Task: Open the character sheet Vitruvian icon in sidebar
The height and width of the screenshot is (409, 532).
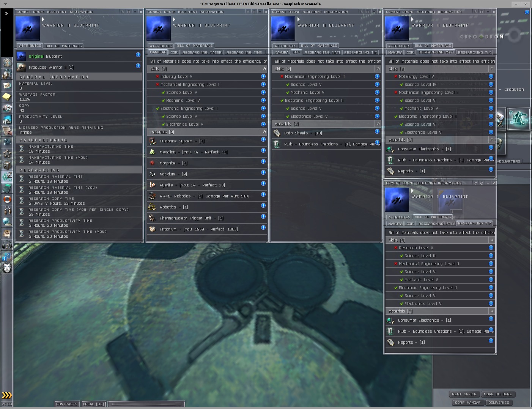Action: point(7,62)
